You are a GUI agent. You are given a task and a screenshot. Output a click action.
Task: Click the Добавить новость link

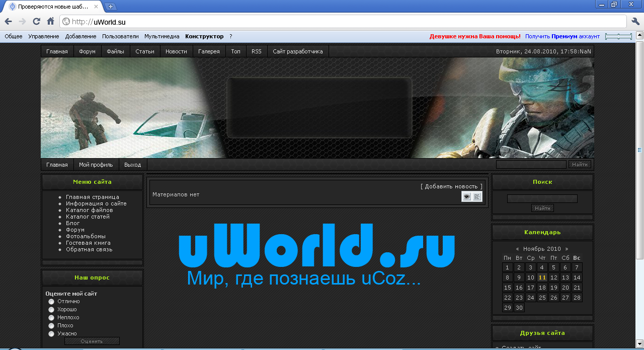click(451, 186)
